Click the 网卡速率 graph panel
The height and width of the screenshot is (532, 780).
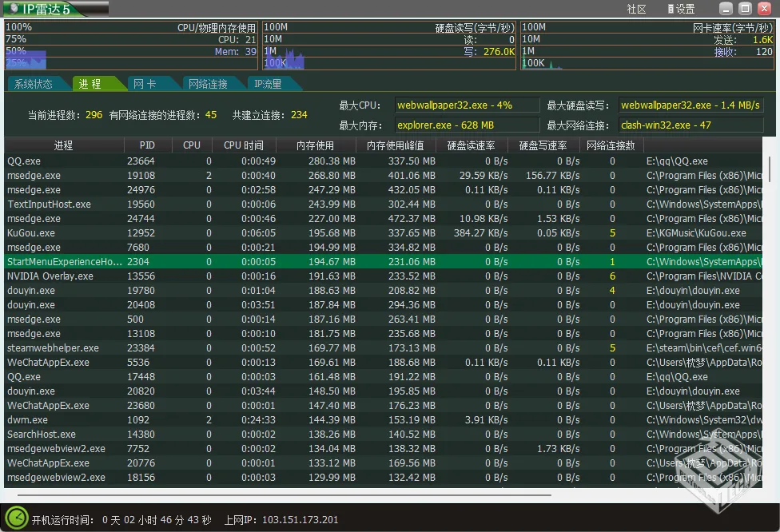tap(647, 46)
